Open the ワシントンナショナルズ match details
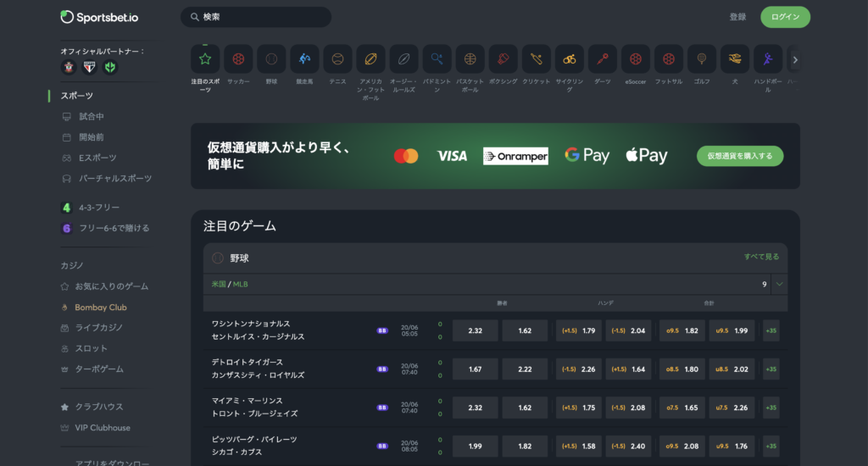This screenshot has width=868, height=466. coord(251,324)
